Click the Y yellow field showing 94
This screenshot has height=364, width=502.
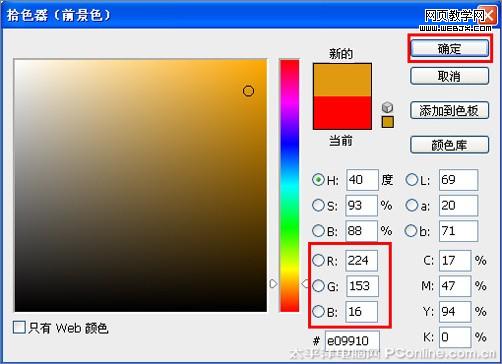tap(455, 312)
